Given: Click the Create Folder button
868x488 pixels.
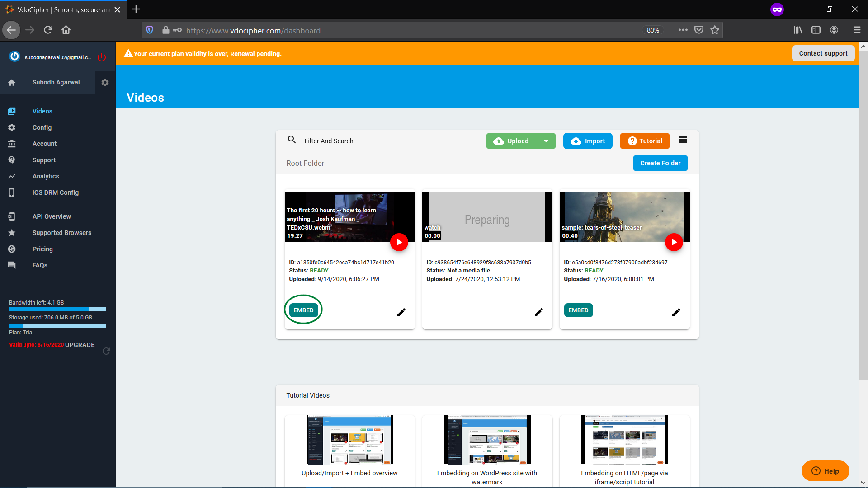Looking at the screenshot, I should point(660,163).
